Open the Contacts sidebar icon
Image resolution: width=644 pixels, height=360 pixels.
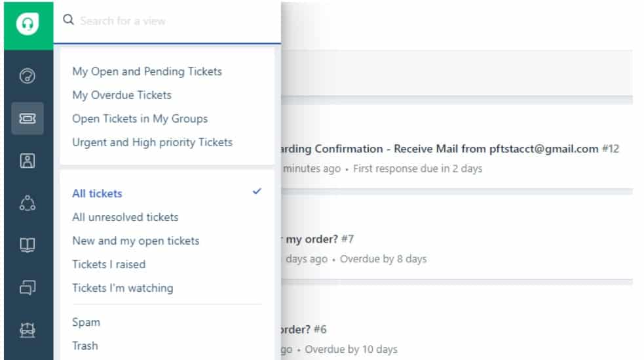[x=27, y=161]
